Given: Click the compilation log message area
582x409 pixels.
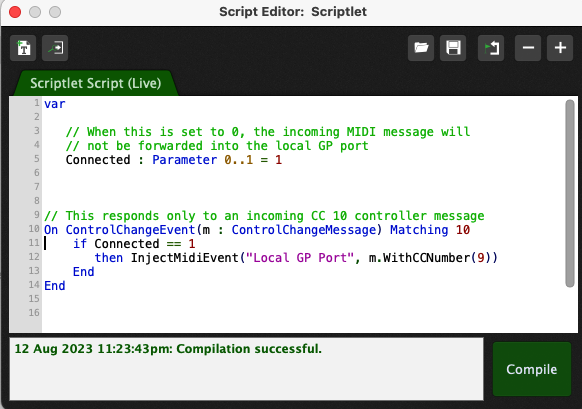Looking at the screenshot, I should pyautogui.click(x=246, y=369).
